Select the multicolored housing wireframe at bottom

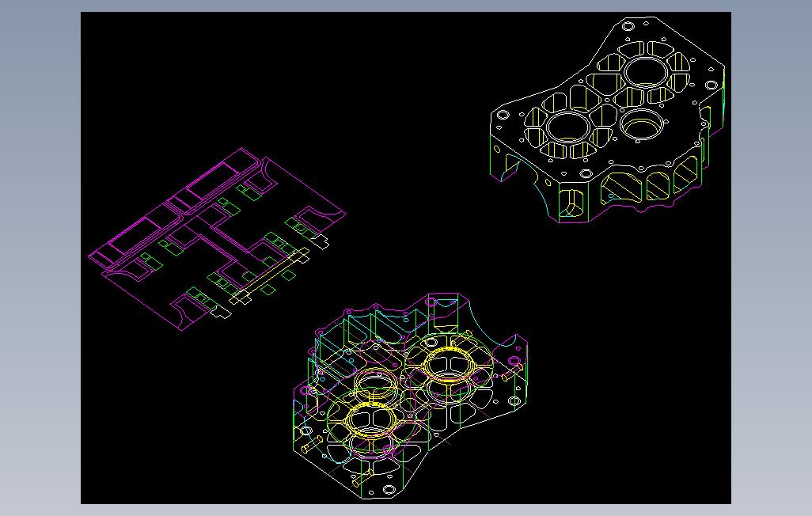click(x=410, y=396)
